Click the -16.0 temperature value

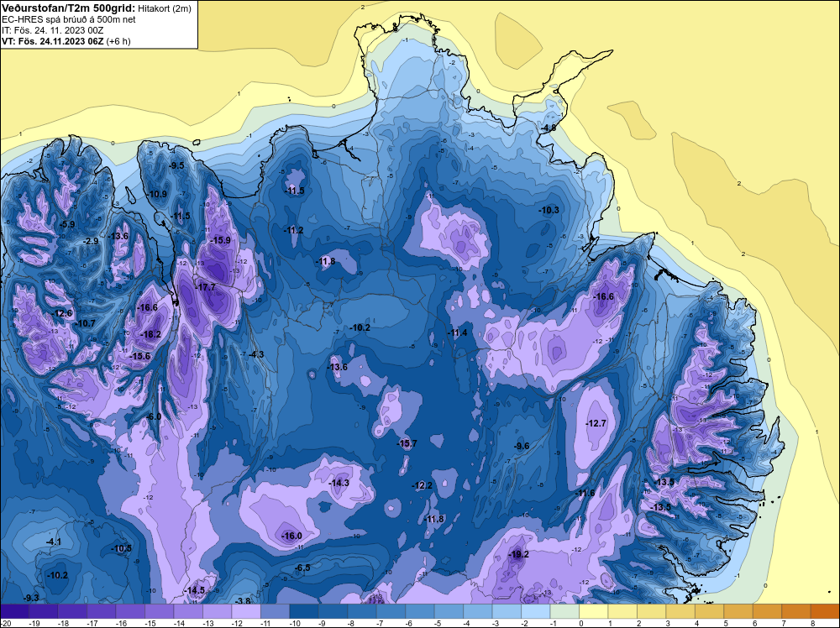pos(291,536)
